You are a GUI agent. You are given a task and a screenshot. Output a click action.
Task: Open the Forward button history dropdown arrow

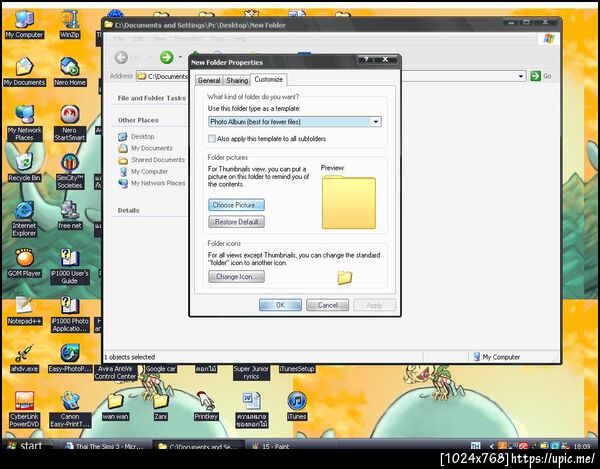click(180, 57)
